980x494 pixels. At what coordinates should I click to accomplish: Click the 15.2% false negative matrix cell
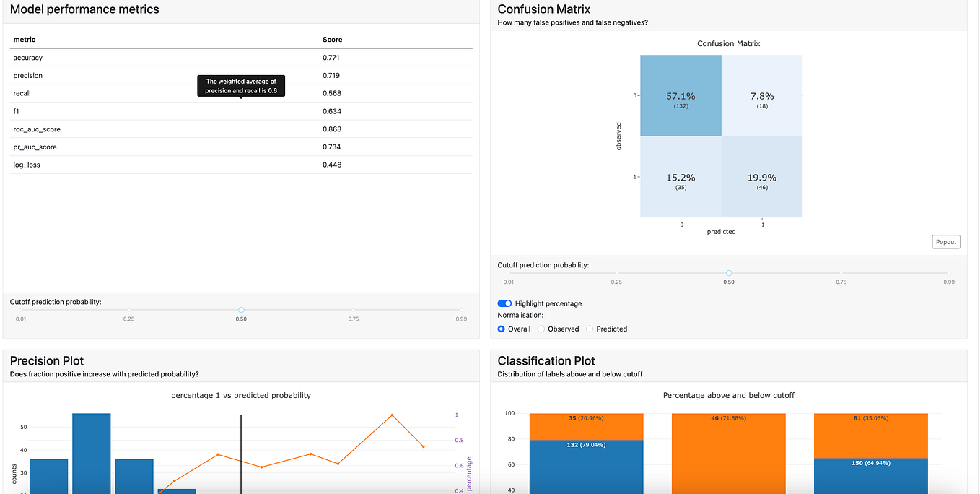point(681,177)
